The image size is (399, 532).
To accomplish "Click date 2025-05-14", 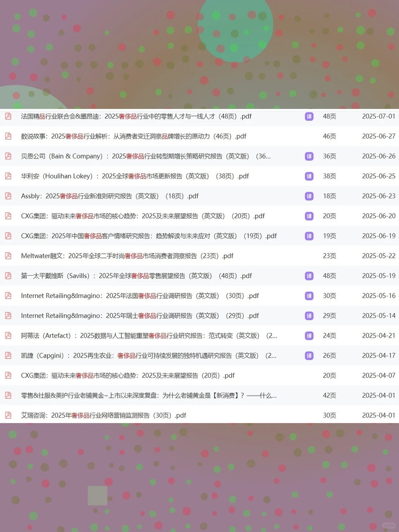I will 379,316.
